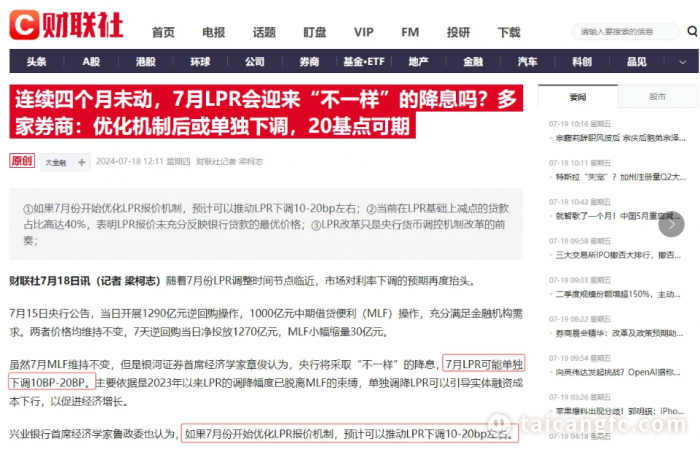Select 头条 in the category bar

coord(36,62)
